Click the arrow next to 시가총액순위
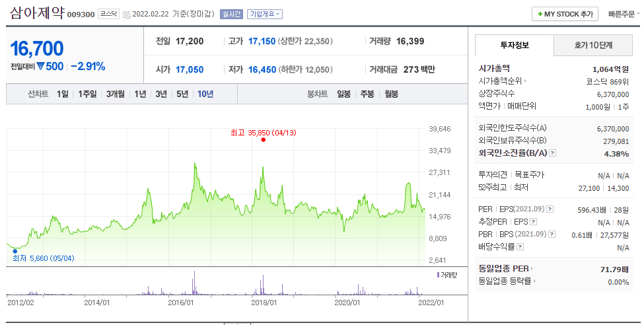The width and height of the screenshot is (644, 325). [525, 81]
